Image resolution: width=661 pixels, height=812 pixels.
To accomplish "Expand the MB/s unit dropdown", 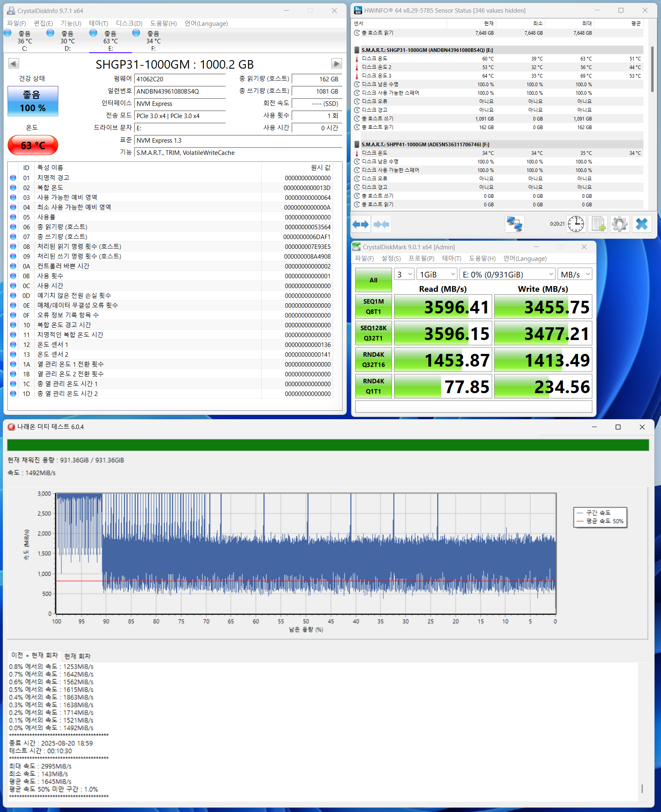I will [575, 274].
